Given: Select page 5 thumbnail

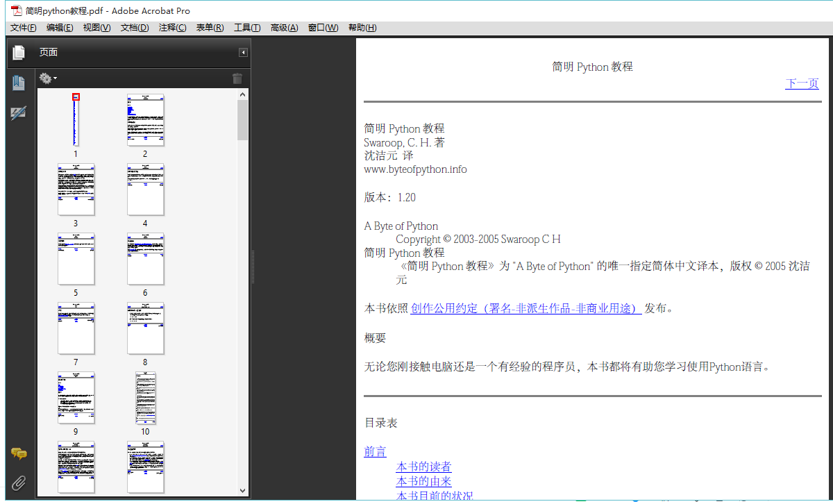Looking at the screenshot, I should (76, 258).
